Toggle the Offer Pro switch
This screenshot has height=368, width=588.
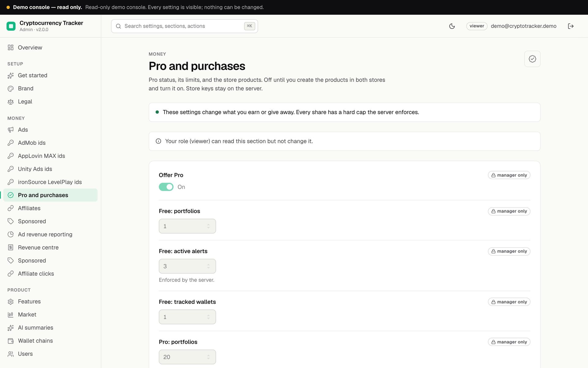(166, 187)
